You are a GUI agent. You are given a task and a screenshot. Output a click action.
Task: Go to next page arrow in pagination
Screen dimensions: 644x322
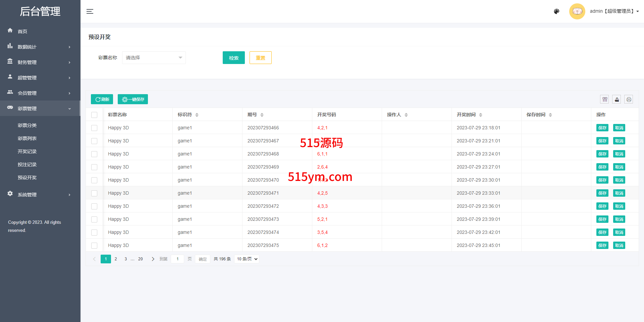tap(153, 259)
